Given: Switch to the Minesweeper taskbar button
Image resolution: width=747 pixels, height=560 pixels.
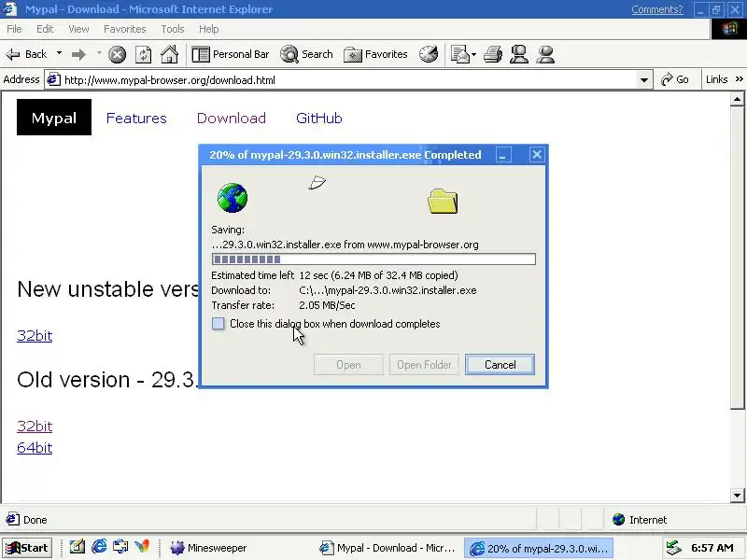Looking at the screenshot, I should point(209,548).
